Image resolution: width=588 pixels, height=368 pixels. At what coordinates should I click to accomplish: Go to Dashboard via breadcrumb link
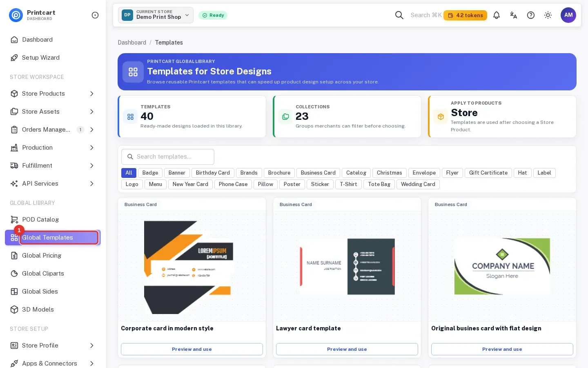click(x=132, y=43)
